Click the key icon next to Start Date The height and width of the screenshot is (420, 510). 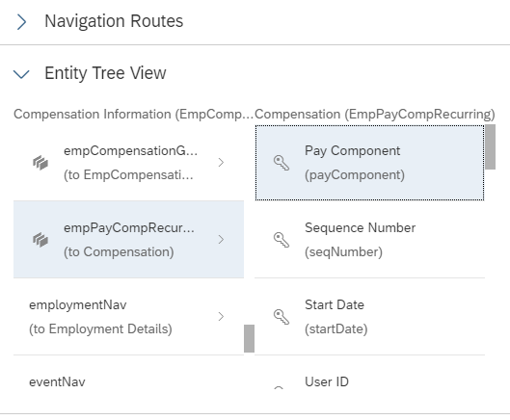click(282, 317)
